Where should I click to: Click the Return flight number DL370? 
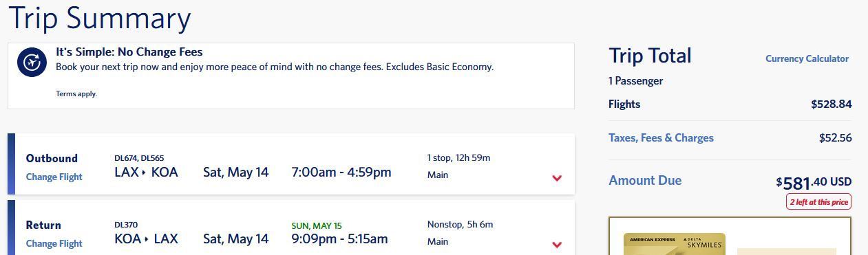[x=126, y=225]
